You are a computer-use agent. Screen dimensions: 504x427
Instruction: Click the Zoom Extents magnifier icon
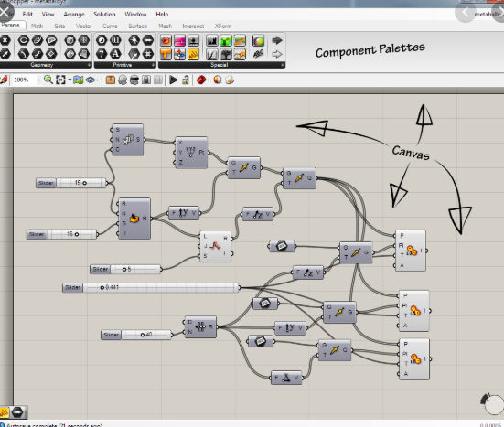[x=48, y=80]
